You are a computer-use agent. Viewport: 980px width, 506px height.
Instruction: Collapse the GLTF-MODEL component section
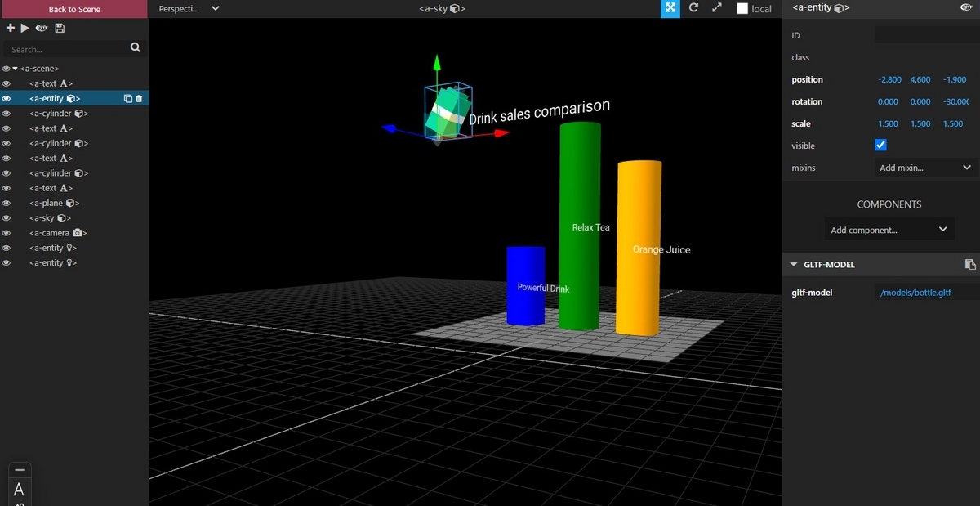pyautogui.click(x=794, y=265)
